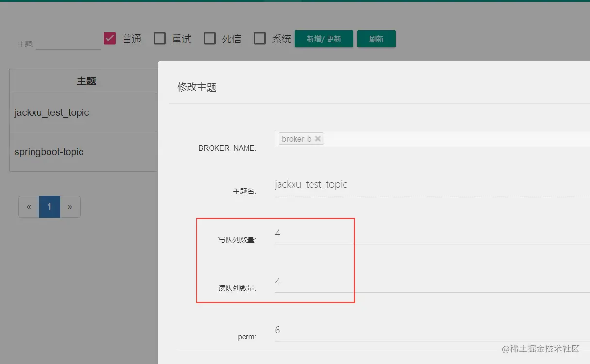Select page 1 in pagination
The image size is (590, 364).
pyautogui.click(x=49, y=207)
